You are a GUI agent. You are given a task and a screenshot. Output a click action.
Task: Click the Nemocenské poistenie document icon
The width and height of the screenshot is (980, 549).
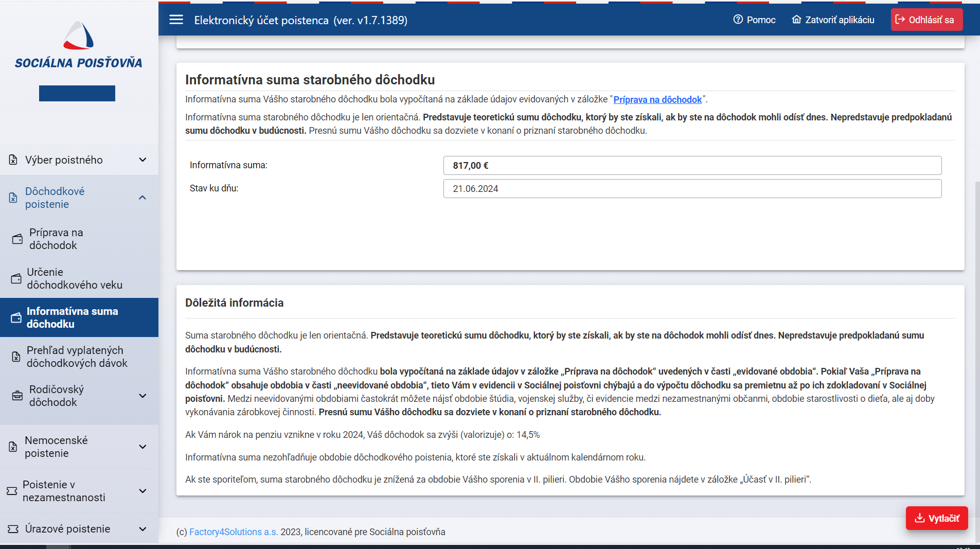tap(13, 447)
